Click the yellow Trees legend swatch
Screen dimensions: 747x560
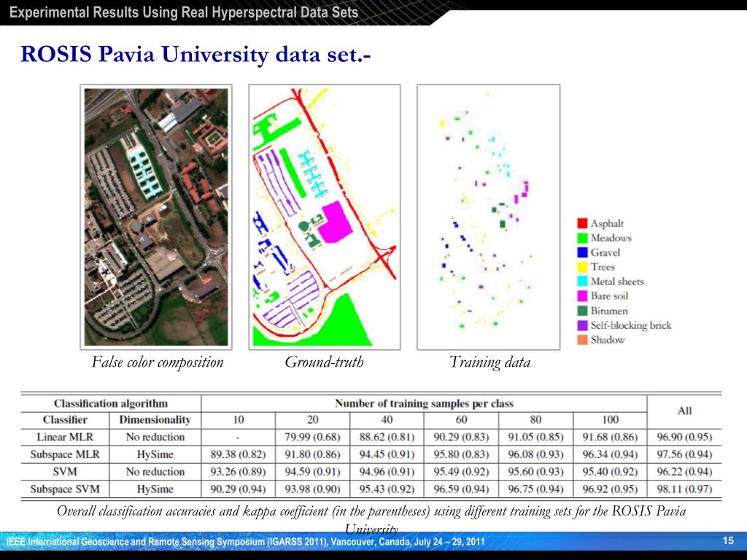pos(582,267)
